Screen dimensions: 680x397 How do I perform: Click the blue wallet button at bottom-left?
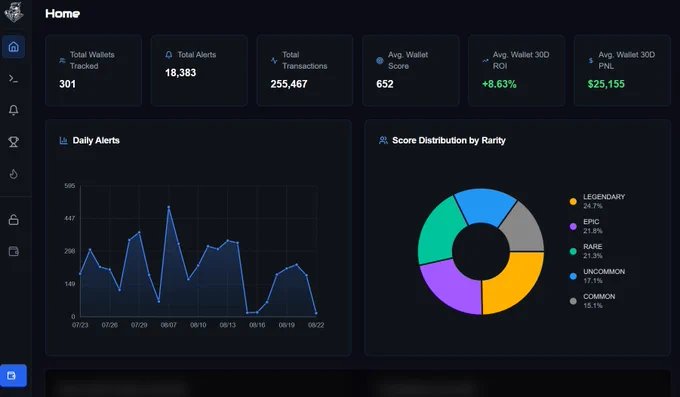[13, 375]
